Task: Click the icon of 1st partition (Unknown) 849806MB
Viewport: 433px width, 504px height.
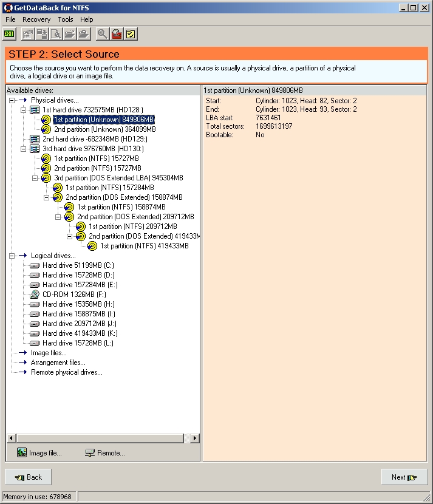Action: tap(46, 120)
